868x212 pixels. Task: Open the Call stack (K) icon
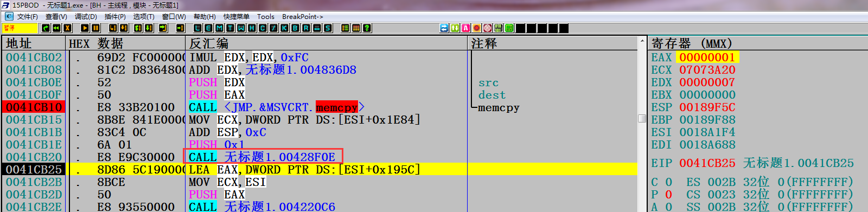click(284, 28)
